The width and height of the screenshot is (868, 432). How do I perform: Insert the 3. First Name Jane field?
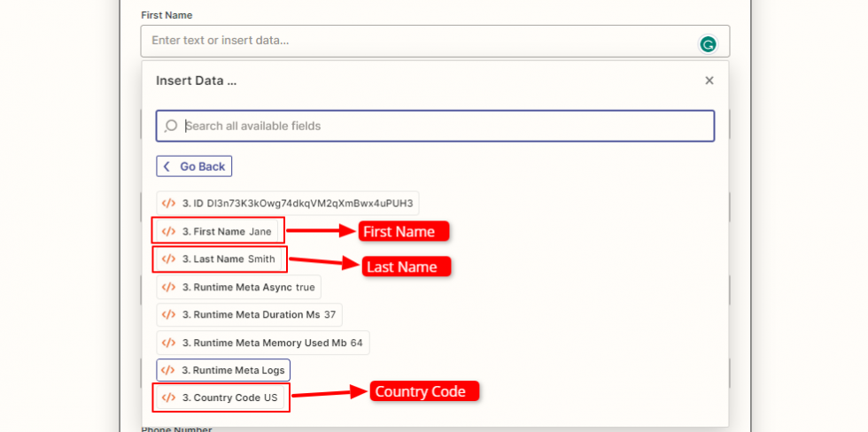(x=218, y=232)
